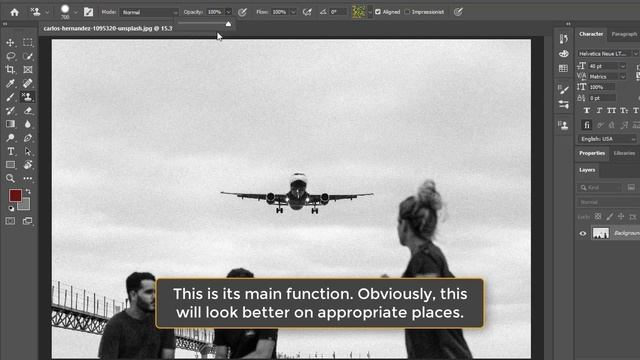The height and width of the screenshot is (360, 640).
Task: Switch to the Paragraph tab
Action: click(x=624, y=34)
